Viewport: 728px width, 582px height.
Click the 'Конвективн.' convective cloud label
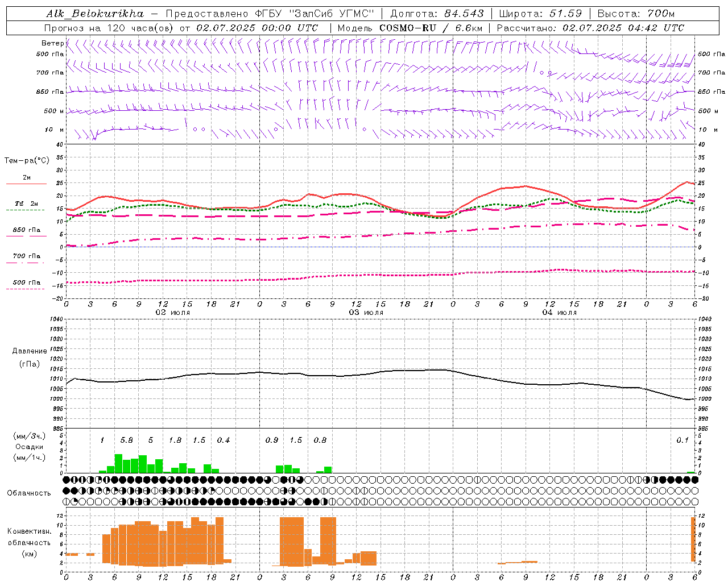point(30,531)
